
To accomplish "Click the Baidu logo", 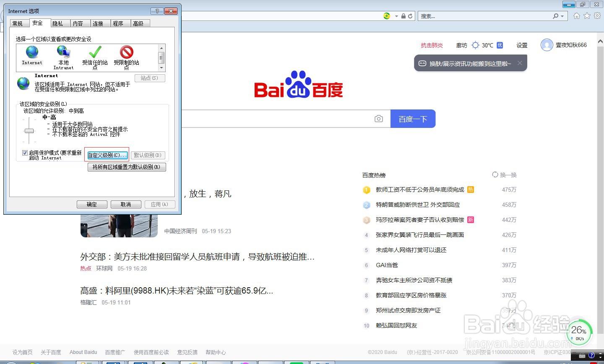I will click(x=299, y=84).
